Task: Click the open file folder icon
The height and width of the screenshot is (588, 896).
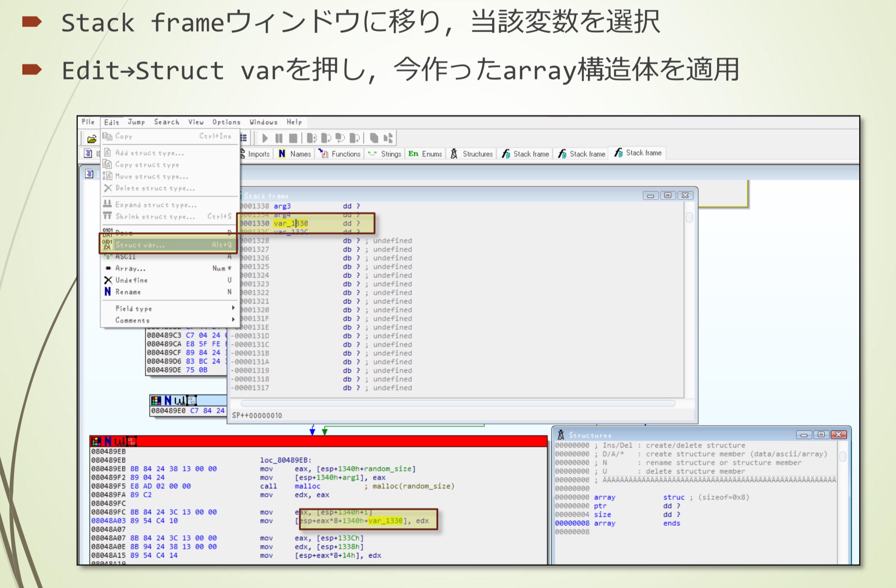Action: (92, 138)
